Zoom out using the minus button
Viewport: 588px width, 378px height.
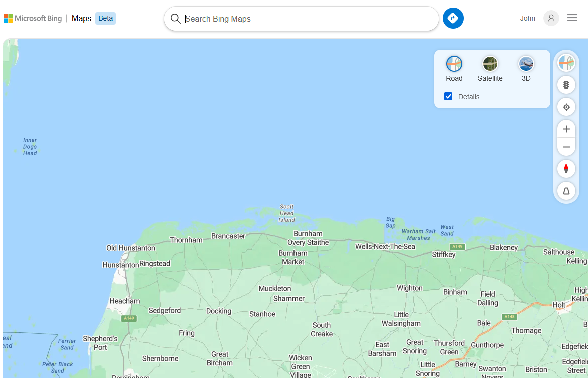click(566, 147)
